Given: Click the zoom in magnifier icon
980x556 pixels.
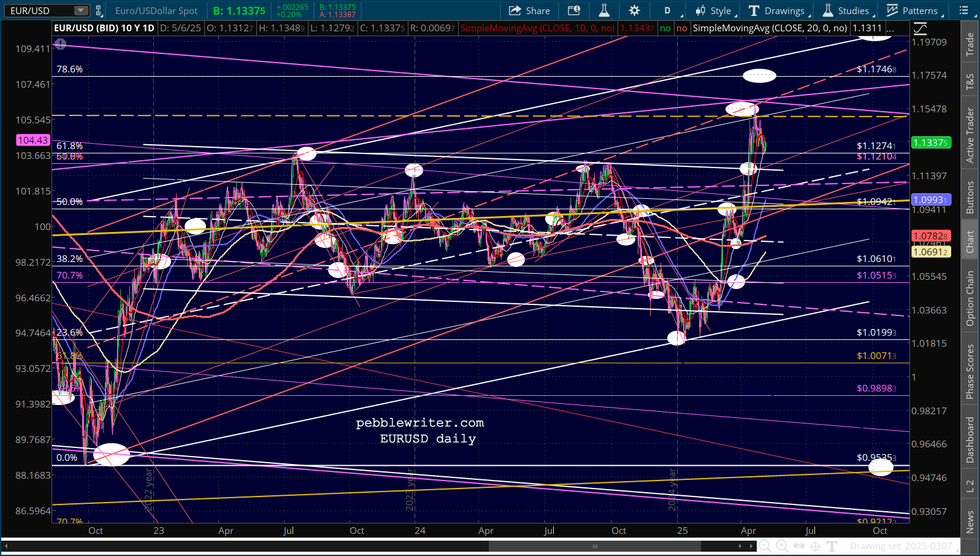Looking at the screenshot, I should click(x=782, y=546).
